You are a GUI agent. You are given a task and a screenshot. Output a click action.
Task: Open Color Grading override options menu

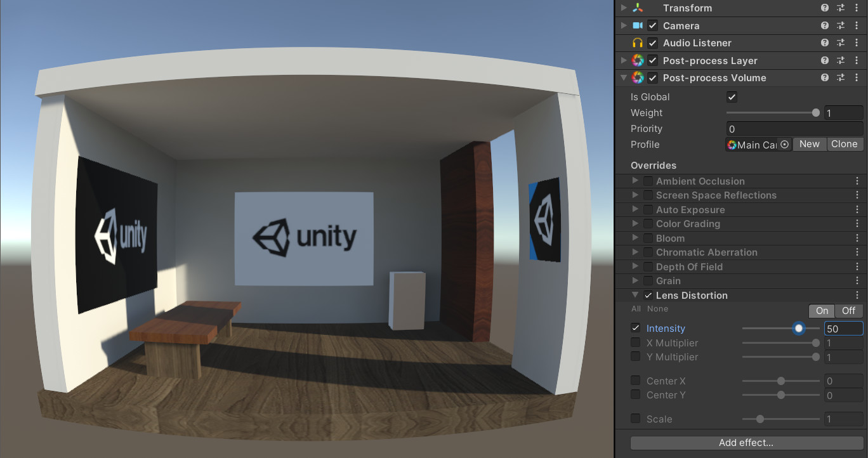click(x=857, y=224)
